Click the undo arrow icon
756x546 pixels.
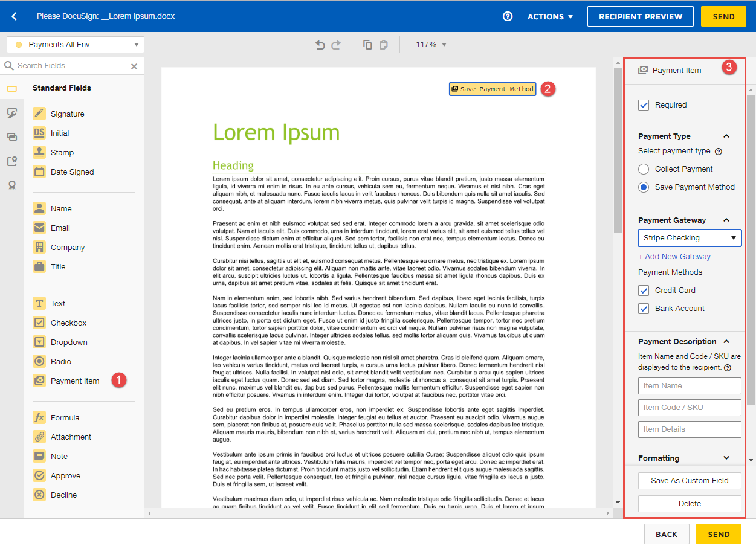tap(320, 45)
